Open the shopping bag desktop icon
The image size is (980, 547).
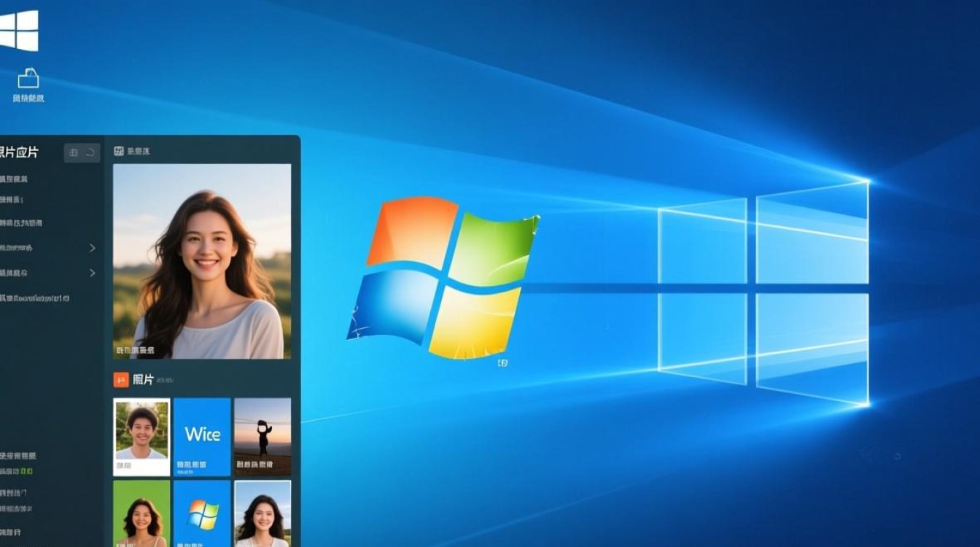click(28, 78)
